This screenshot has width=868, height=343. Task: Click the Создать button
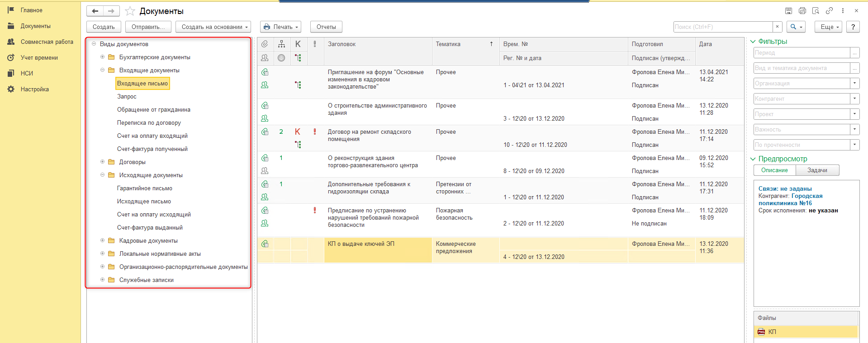(x=104, y=27)
